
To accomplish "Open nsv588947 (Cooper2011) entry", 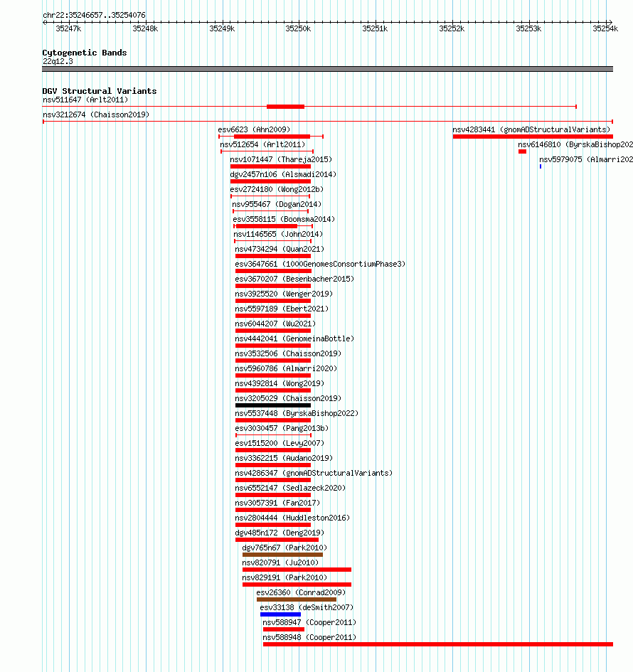I will 309,622.
